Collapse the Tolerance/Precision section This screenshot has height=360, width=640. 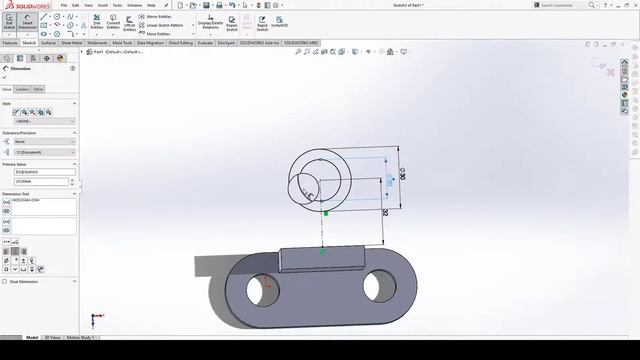[74, 133]
